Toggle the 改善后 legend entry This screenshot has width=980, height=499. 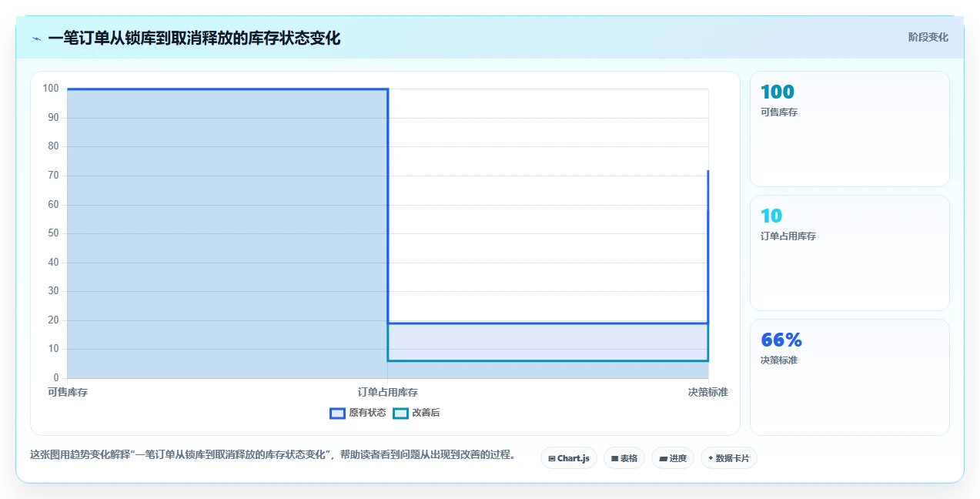416,413
